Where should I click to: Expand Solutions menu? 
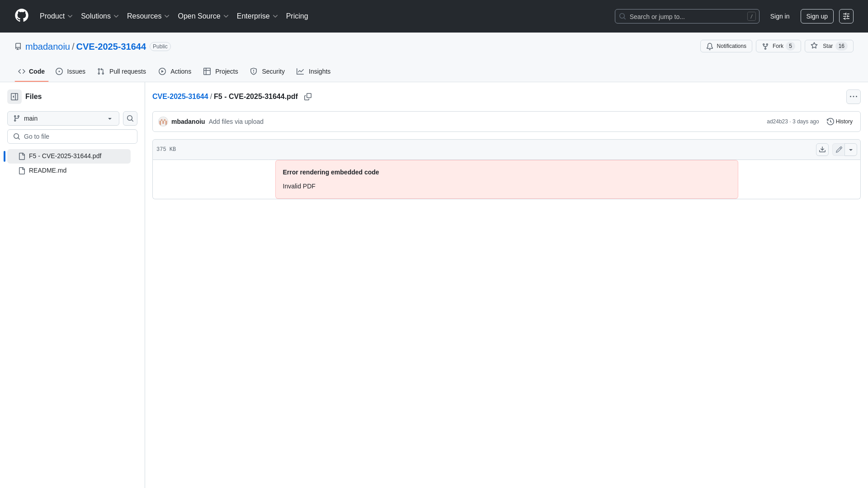tap(100, 16)
